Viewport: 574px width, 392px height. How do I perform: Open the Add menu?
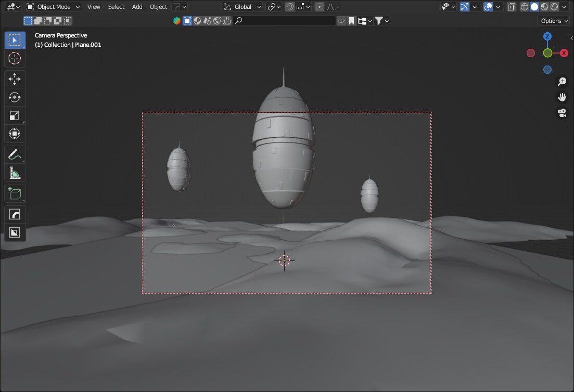pos(137,7)
